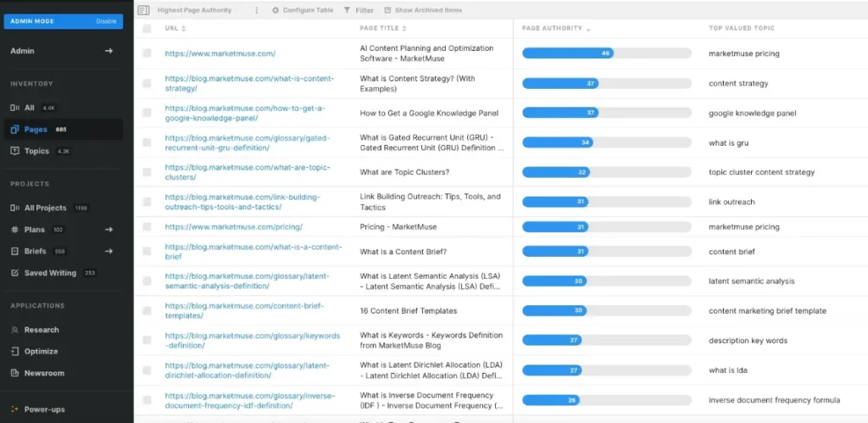Click the Research icon
Screen dimensions: 868x423
pos(15,330)
